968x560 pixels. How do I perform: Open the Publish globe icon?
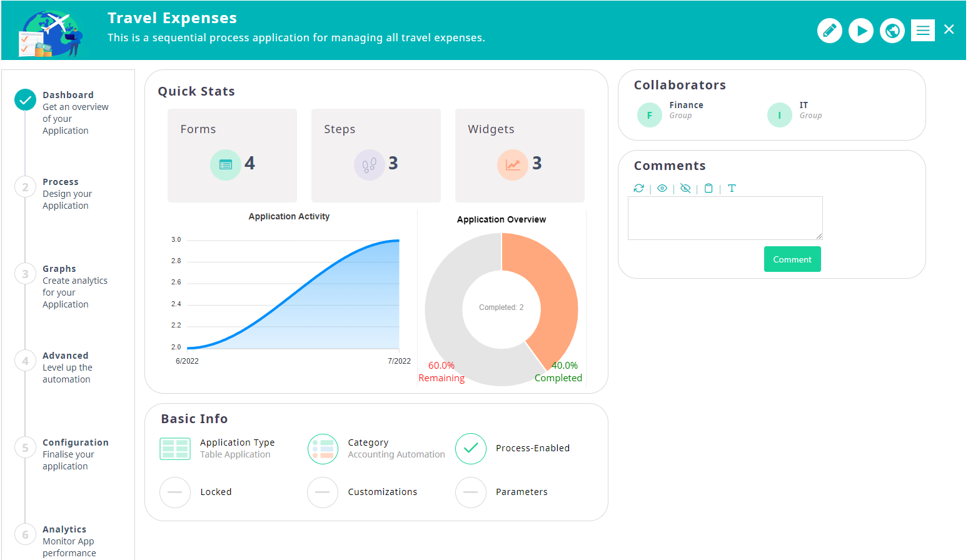point(892,30)
